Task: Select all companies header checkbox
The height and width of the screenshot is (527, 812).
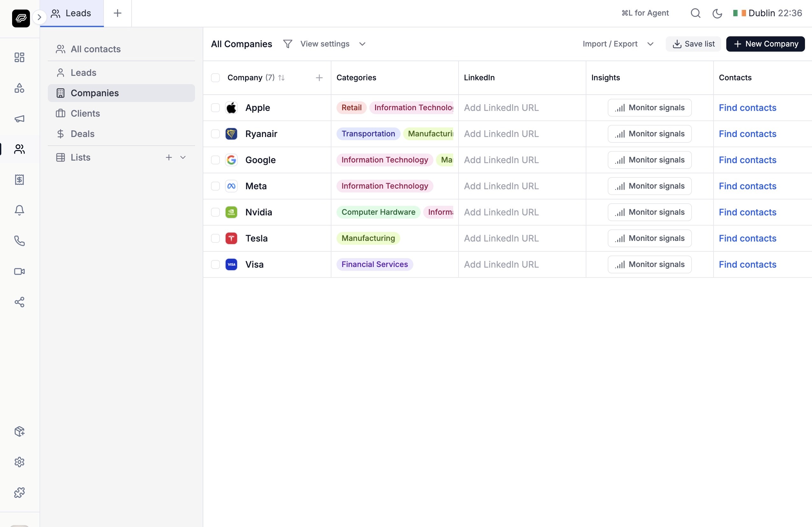Action: (x=215, y=78)
